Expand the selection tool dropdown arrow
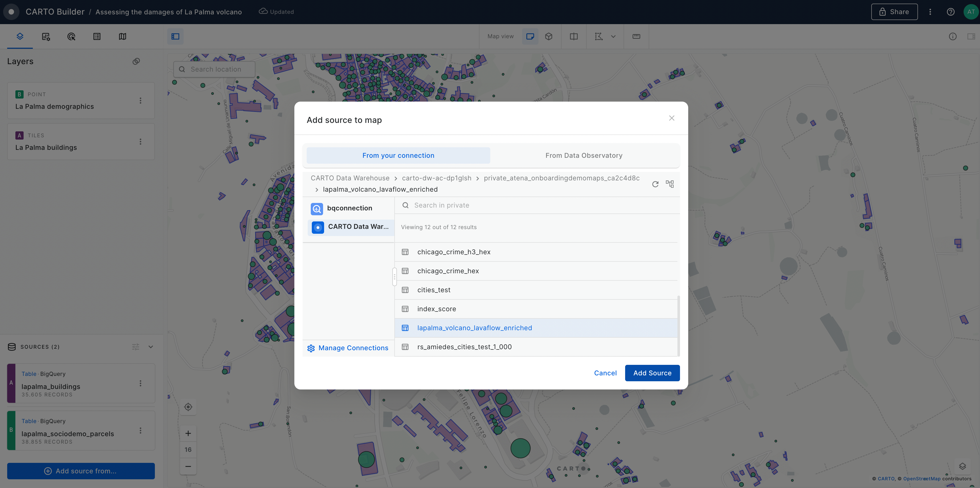The height and width of the screenshot is (488, 980). point(613,36)
